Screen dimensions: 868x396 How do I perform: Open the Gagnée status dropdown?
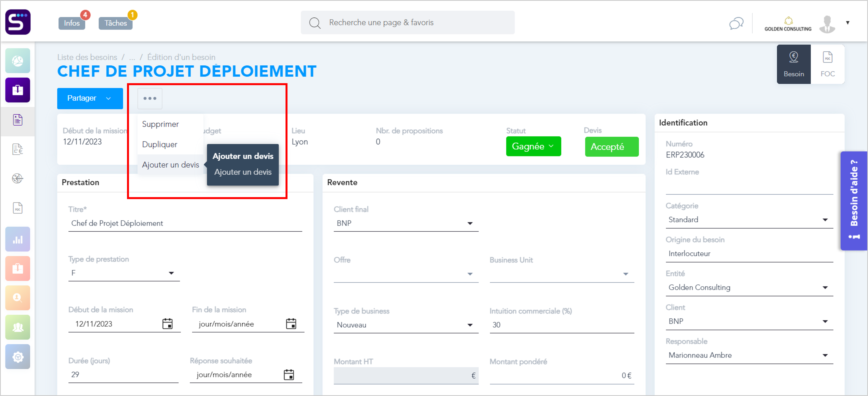tap(533, 146)
